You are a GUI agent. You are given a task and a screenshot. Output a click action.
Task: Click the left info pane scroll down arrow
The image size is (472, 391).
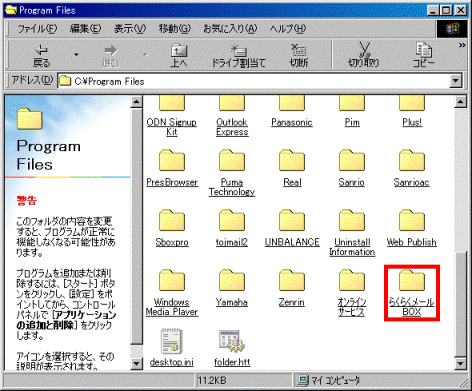click(136, 363)
